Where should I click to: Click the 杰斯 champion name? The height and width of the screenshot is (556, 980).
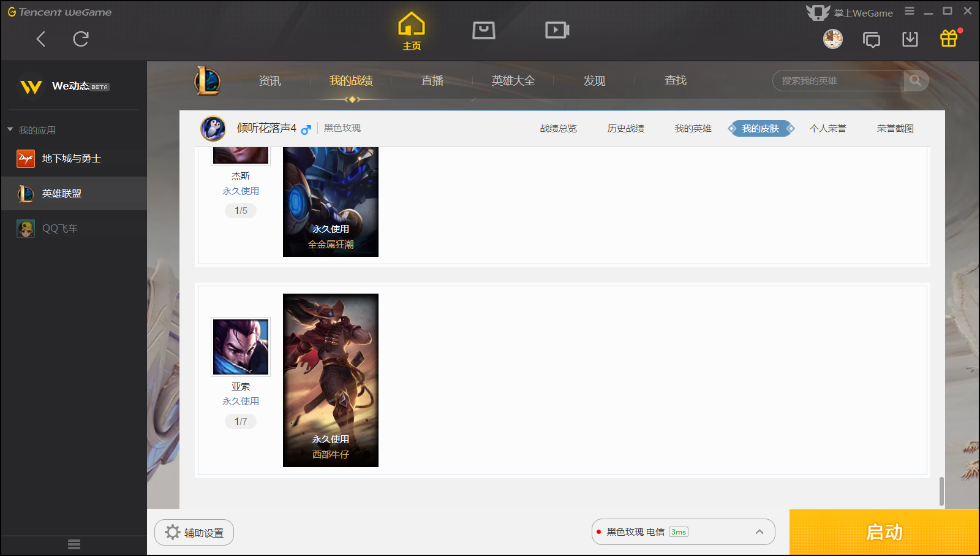(x=241, y=176)
